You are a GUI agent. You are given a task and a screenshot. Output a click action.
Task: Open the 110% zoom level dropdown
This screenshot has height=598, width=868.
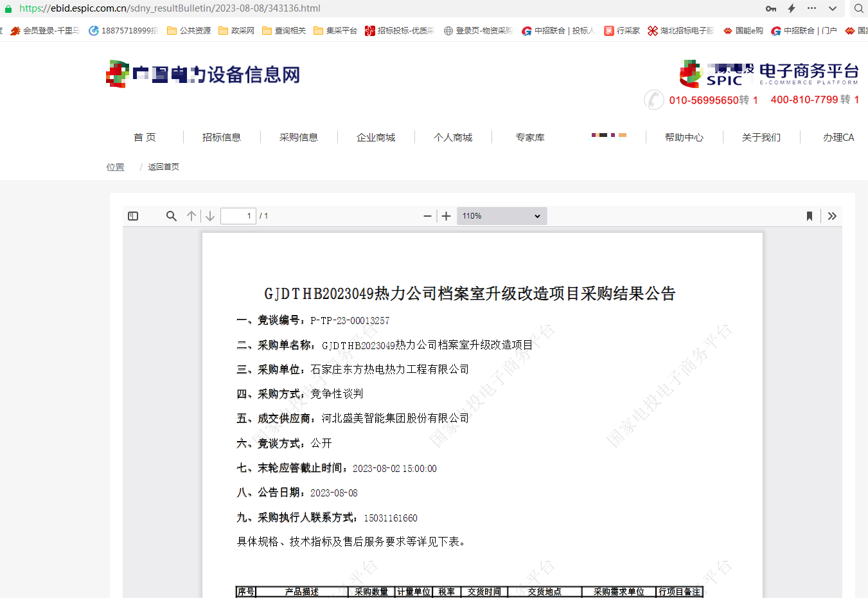click(x=502, y=216)
